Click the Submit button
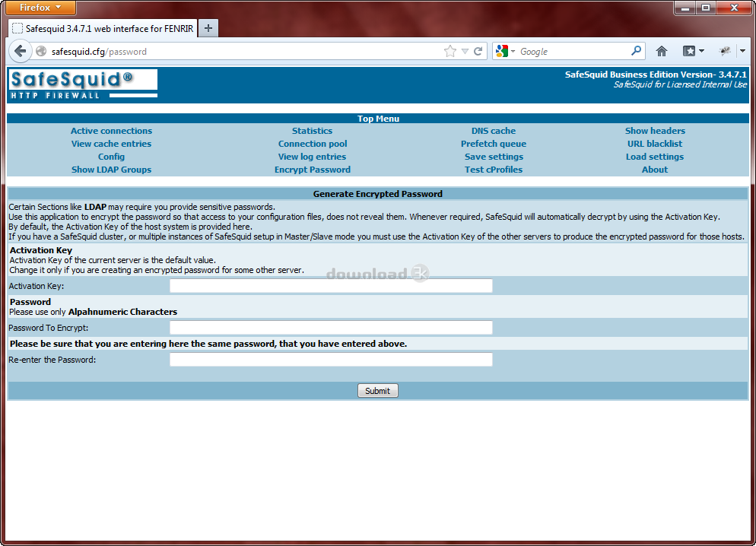The image size is (756, 546). pos(377,390)
